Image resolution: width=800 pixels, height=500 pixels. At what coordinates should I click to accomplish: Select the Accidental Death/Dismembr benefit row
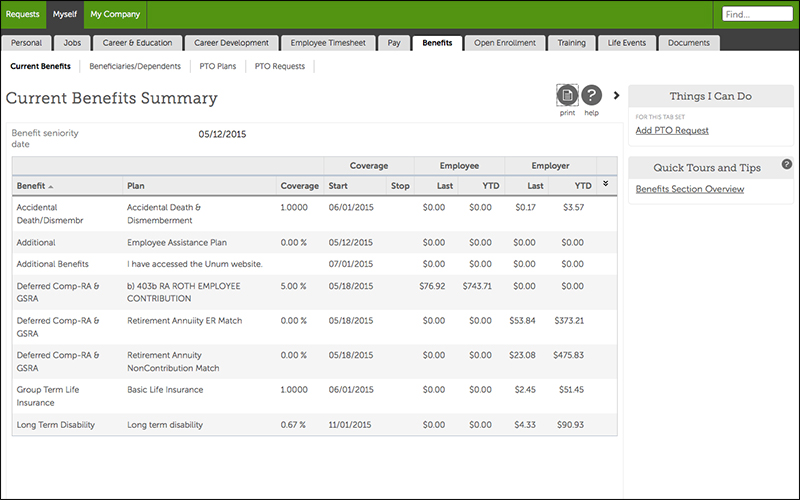[314, 214]
